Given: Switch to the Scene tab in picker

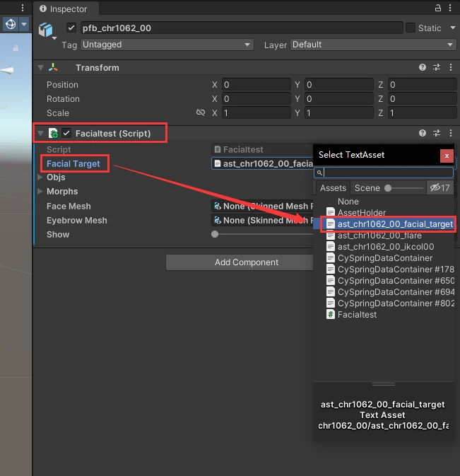Looking at the screenshot, I should [x=367, y=188].
